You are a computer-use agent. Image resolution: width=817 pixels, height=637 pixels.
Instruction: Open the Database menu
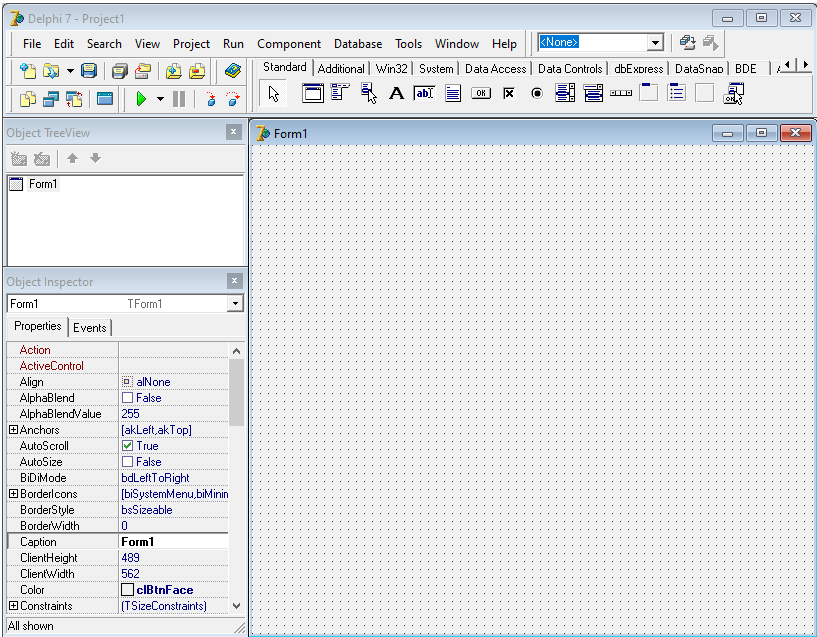358,44
